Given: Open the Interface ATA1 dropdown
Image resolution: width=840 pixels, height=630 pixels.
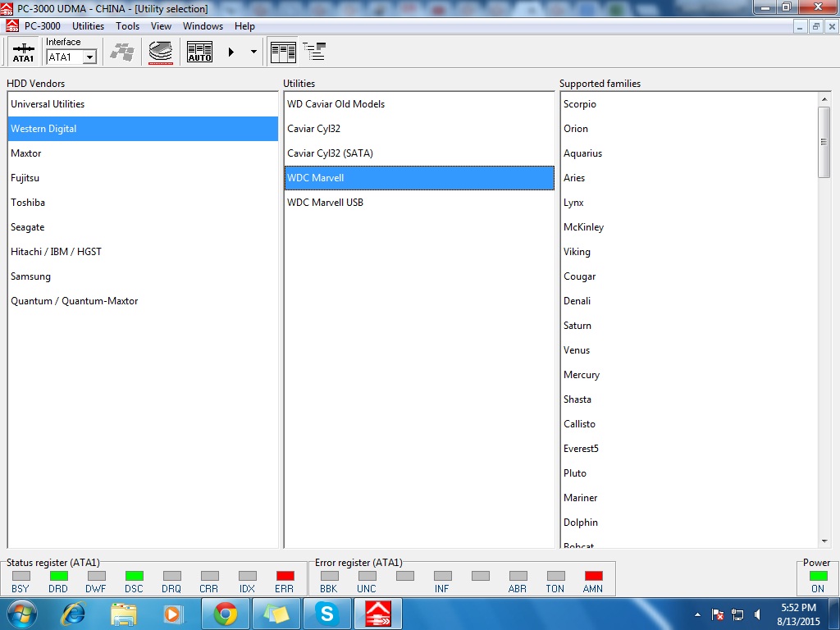Looking at the screenshot, I should point(90,57).
